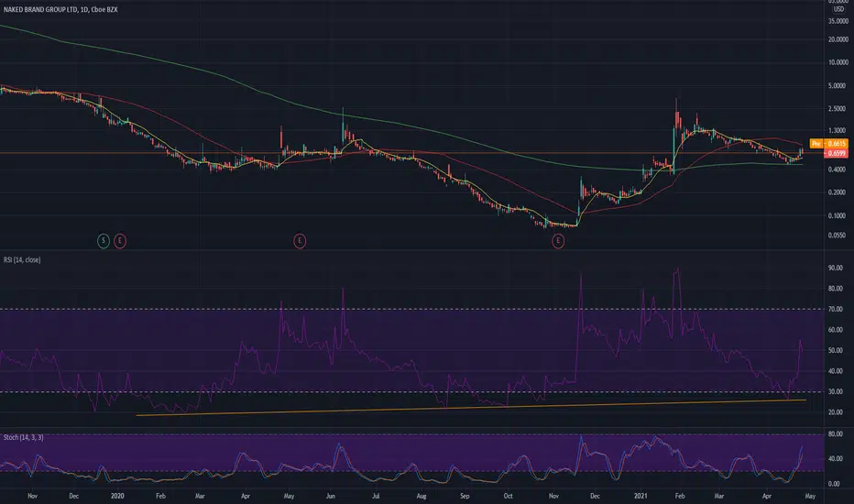Click the 70.00 RSI scale label
Image resolution: width=854 pixels, height=504 pixels.
(836, 309)
